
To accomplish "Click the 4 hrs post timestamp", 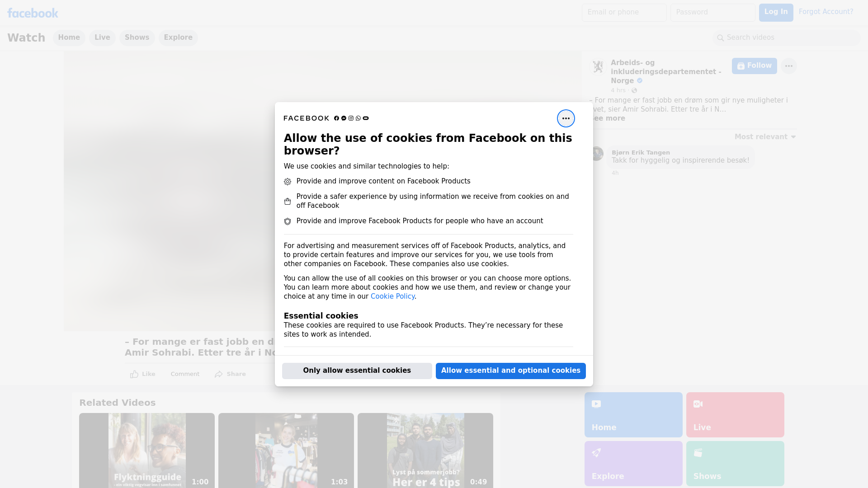I will 618,90.
